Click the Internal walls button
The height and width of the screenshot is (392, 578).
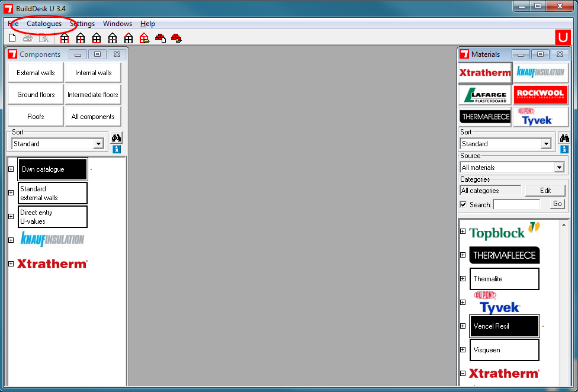(93, 73)
